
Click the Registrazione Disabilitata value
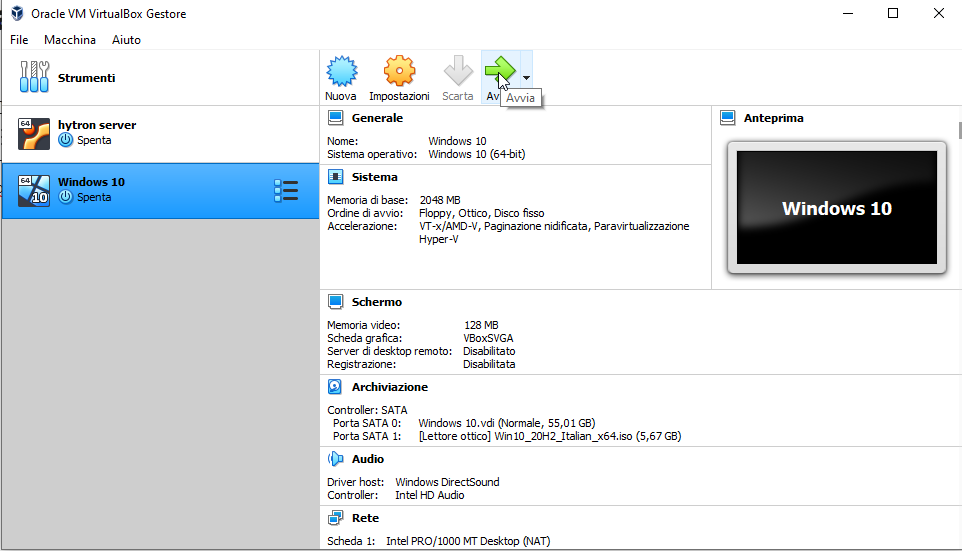coord(489,364)
